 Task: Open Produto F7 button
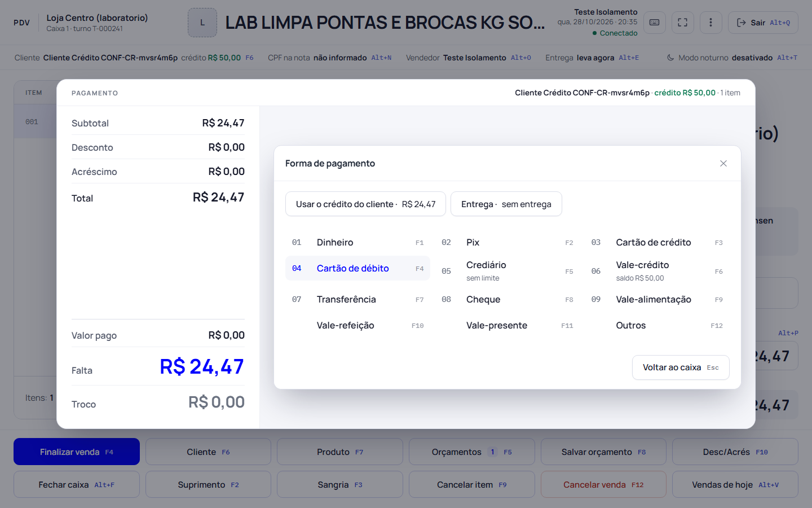[x=340, y=452]
